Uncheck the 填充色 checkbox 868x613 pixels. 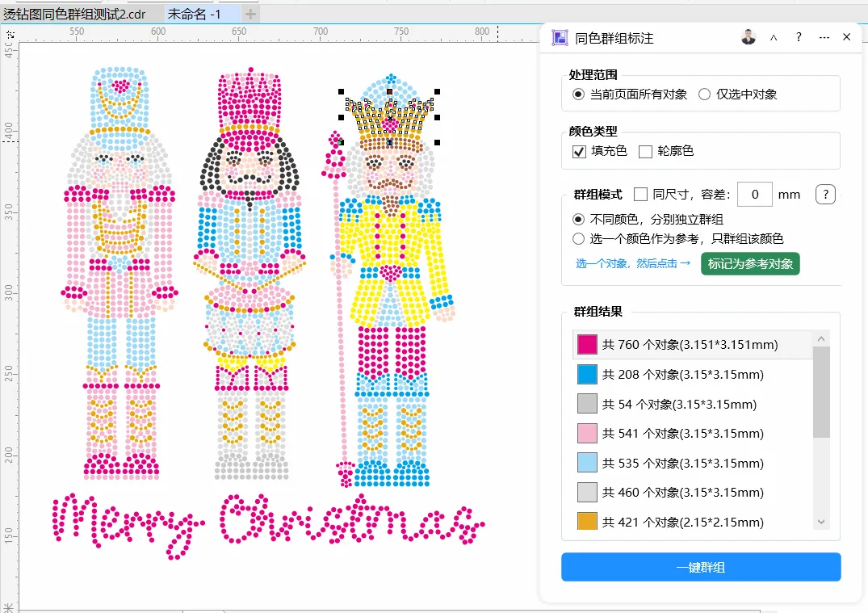coord(579,151)
